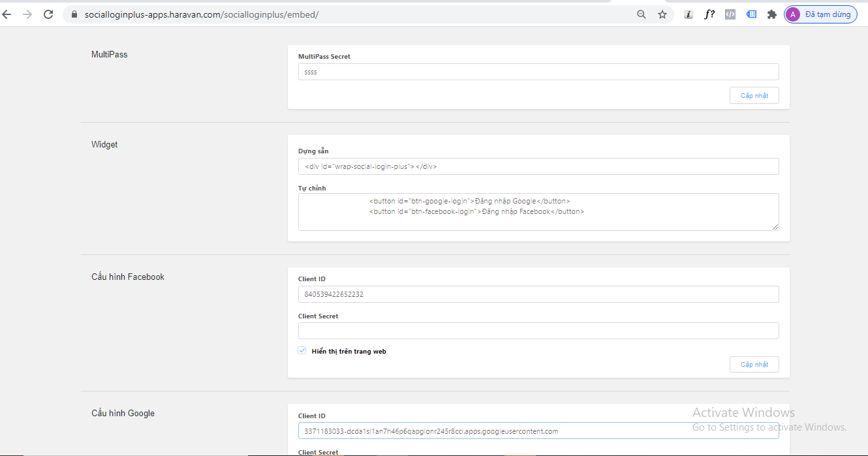Reload the page with refresh icon
This screenshot has width=868, height=456.
point(48,14)
